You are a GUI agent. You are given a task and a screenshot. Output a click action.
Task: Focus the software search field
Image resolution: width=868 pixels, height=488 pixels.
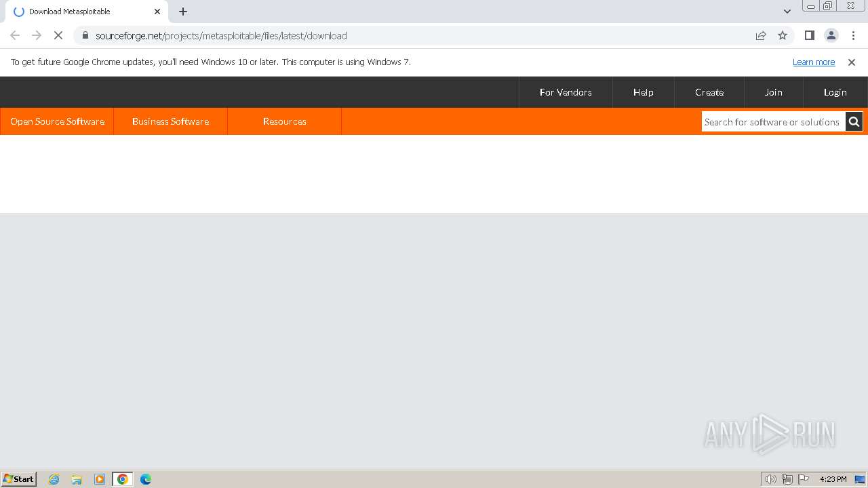(x=773, y=122)
